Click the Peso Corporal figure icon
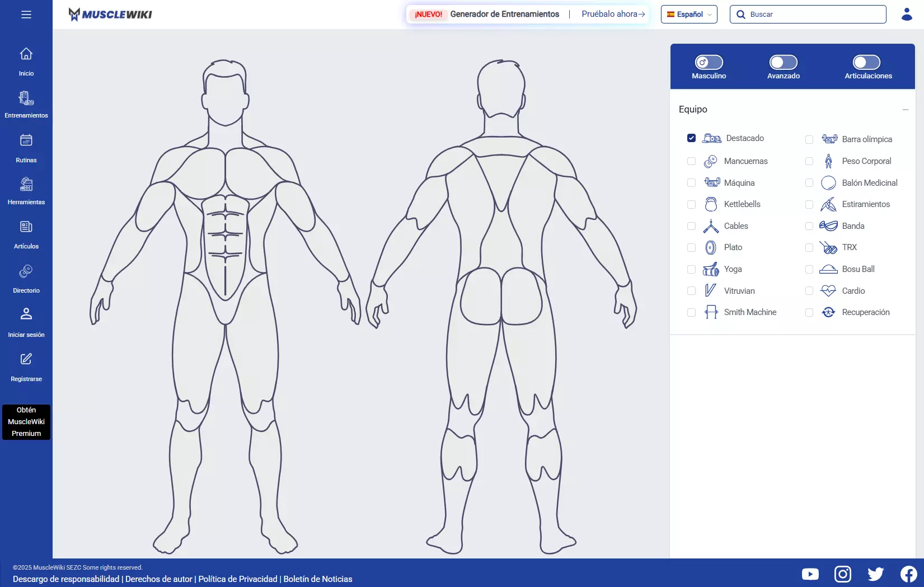Image resolution: width=924 pixels, height=587 pixels. click(829, 161)
